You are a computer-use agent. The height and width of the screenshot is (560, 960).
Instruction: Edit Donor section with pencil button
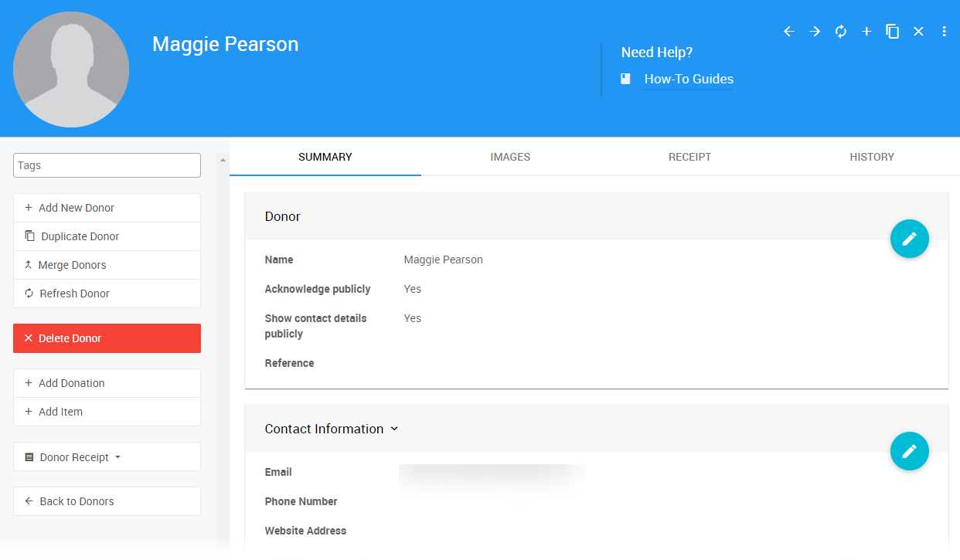tap(909, 239)
